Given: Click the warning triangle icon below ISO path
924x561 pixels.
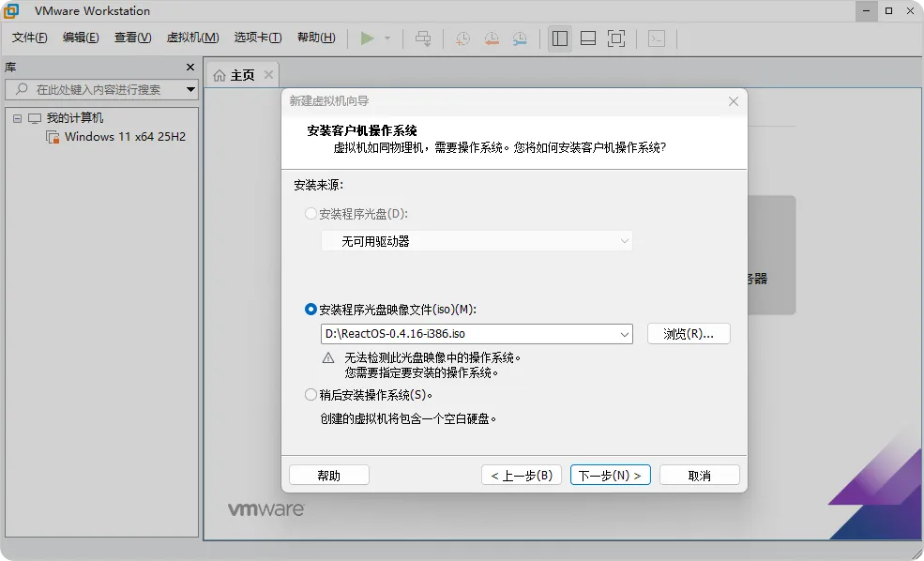Looking at the screenshot, I should pyautogui.click(x=328, y=357).
